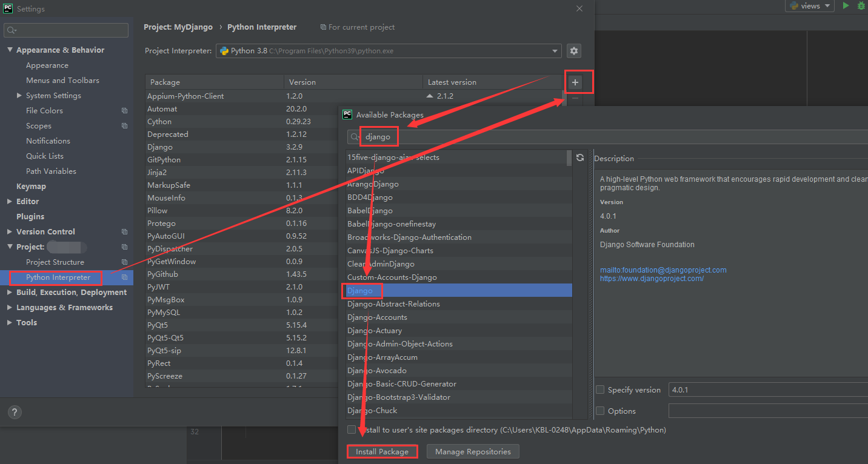Click the copy icon beside Version Control
868x464 pixels.
point(124,232)
